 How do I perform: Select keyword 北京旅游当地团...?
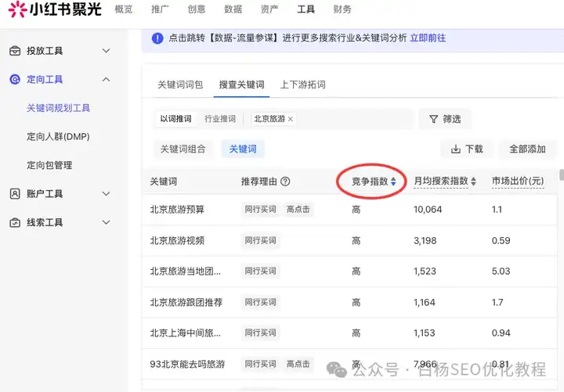coord(185,272)
